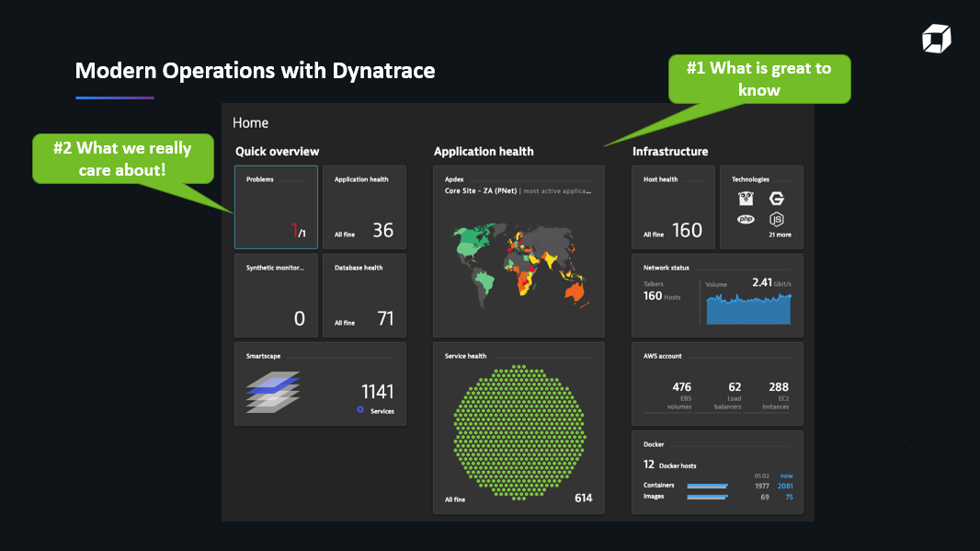The width and height of the screenshot is (980, 551).
Task: Click the green Service health honeycomb
Action: pos(518,432)
